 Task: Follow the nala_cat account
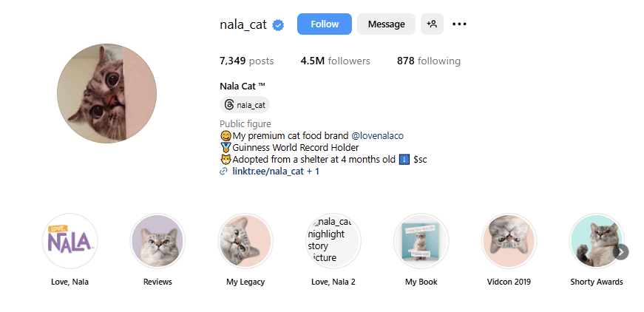[x=325, y=24]
